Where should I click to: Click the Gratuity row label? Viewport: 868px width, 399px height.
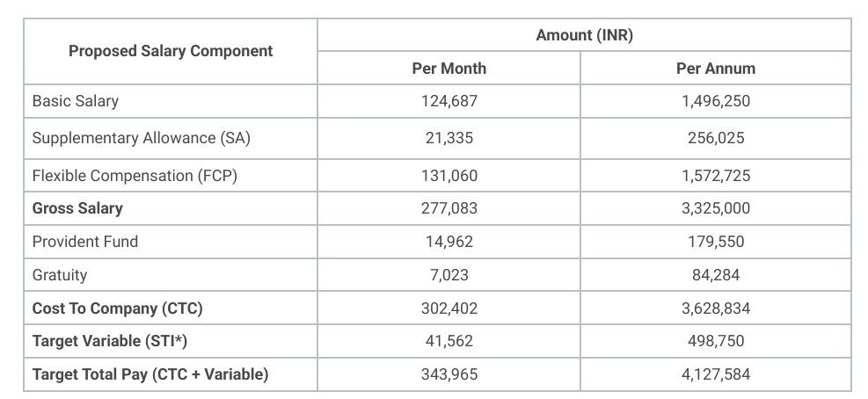[x=60, y=275]
